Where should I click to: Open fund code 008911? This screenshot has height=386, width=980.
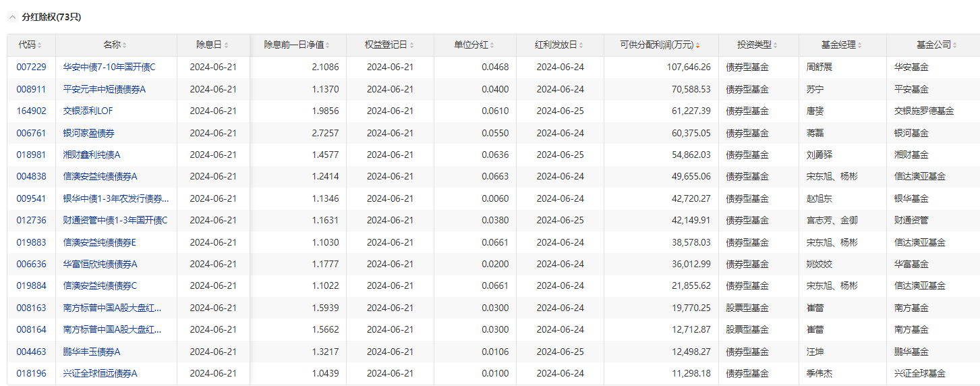(x=31, y=89)
